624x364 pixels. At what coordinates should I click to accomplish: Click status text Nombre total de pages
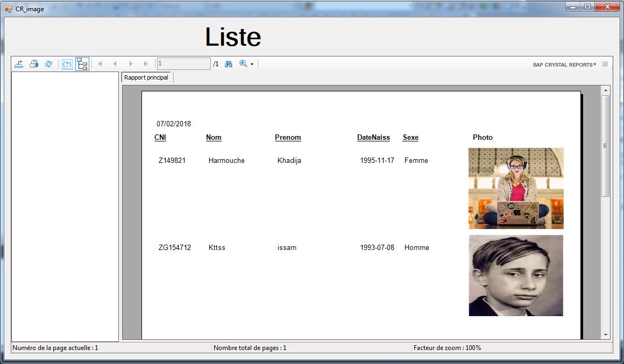click(x=250, y=348)
